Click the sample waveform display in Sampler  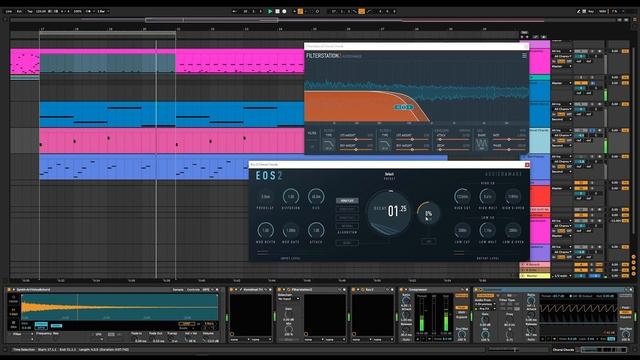click(x=119, y=307)
